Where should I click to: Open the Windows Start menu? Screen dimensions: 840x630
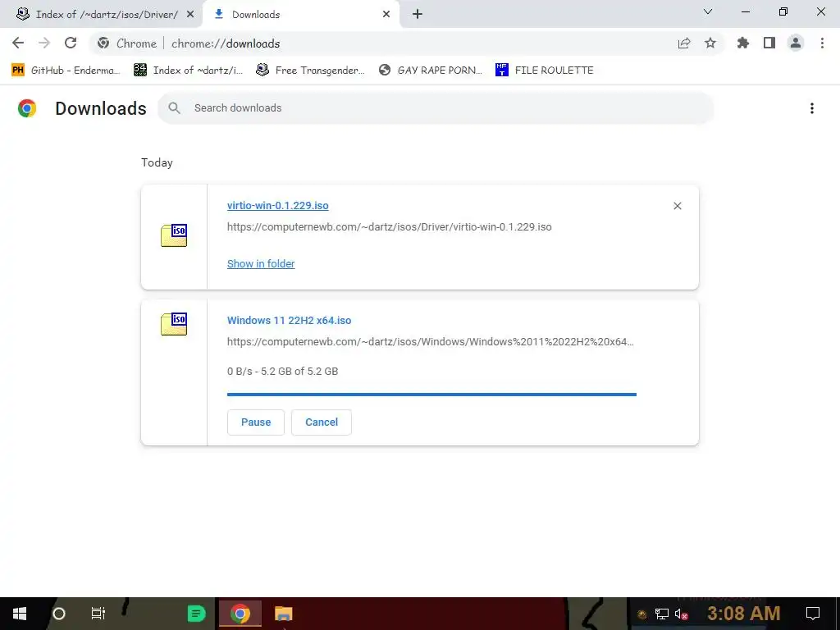coord(20,614)
